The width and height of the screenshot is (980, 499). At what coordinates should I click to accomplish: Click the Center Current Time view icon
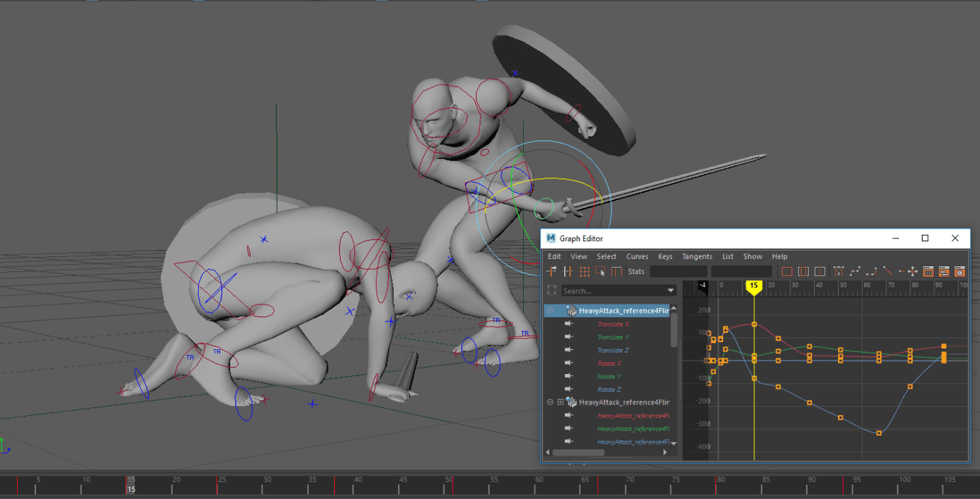[820, 271]
